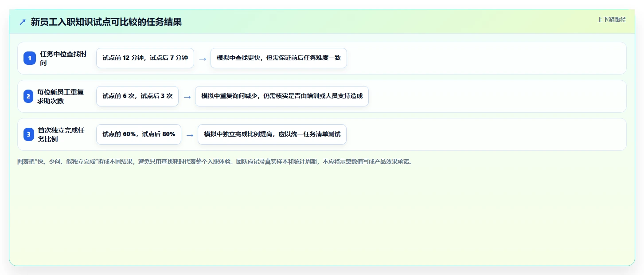Click the 上下游路径 label
Image resolution: width=644 pixels, height=275 pixels.
pos(611,20)
